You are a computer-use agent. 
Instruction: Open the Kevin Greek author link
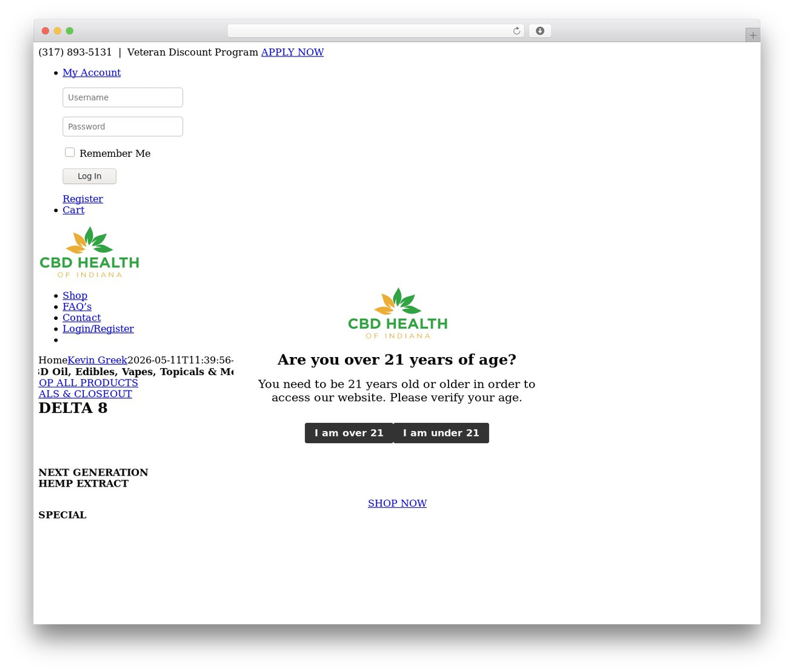coord(97,360)
